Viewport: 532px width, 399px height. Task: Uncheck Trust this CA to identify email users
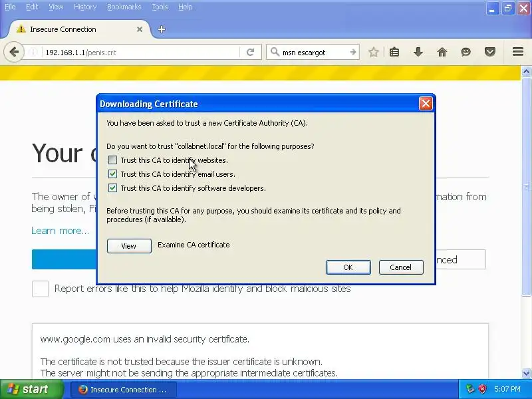coord(112,174)
